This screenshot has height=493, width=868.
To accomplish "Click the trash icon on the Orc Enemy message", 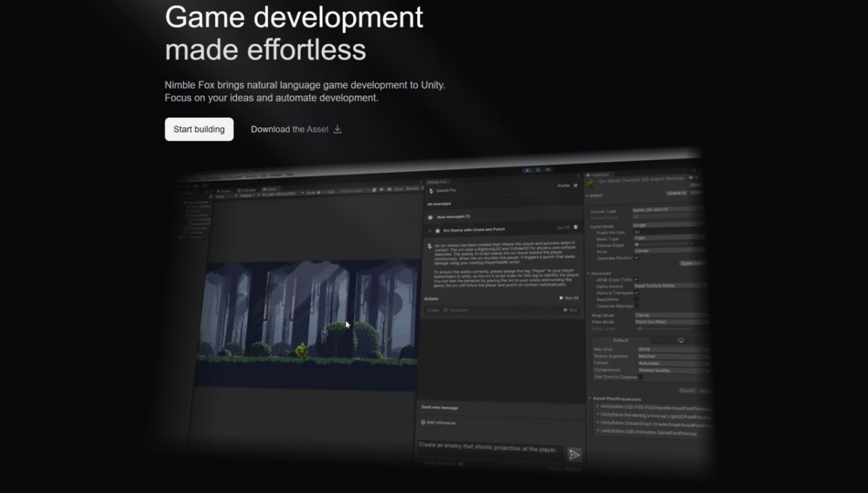I will (576, 227).
